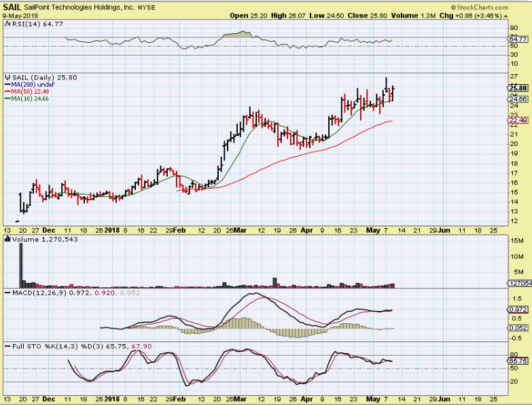Click the tallest volume bar at the IPO date
The height and width of the screenshot is (406, 532).
point(20,265)
